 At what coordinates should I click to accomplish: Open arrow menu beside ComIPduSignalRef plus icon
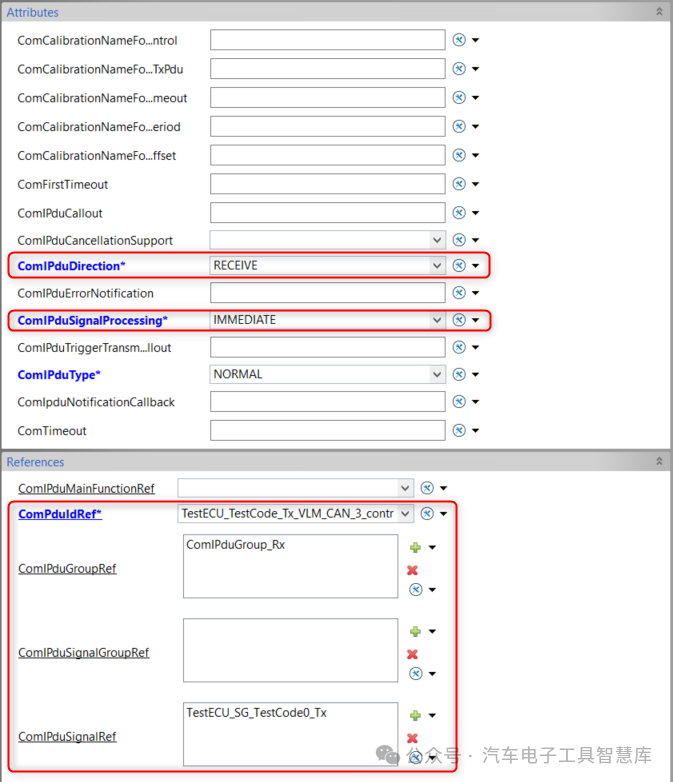433,716
